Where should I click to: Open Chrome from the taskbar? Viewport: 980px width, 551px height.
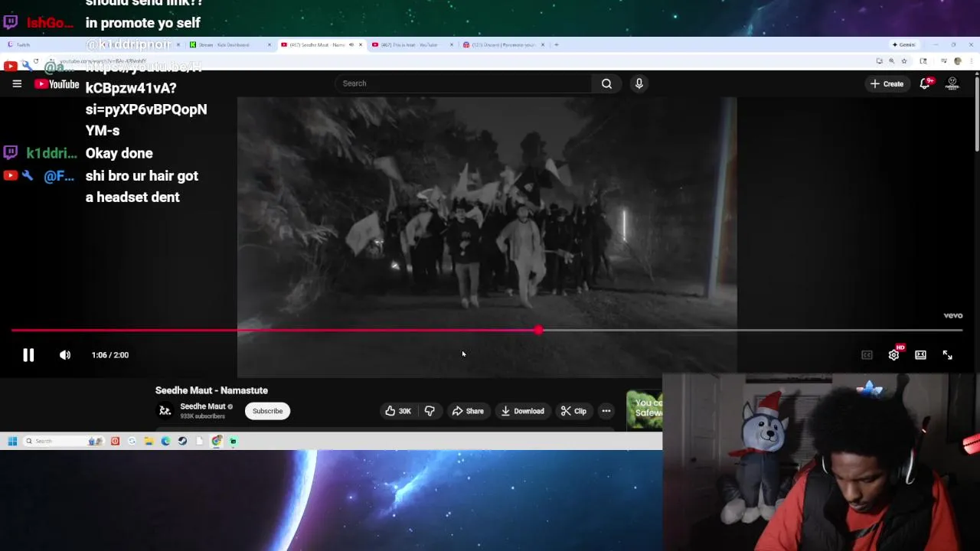(x=217, y=441)
